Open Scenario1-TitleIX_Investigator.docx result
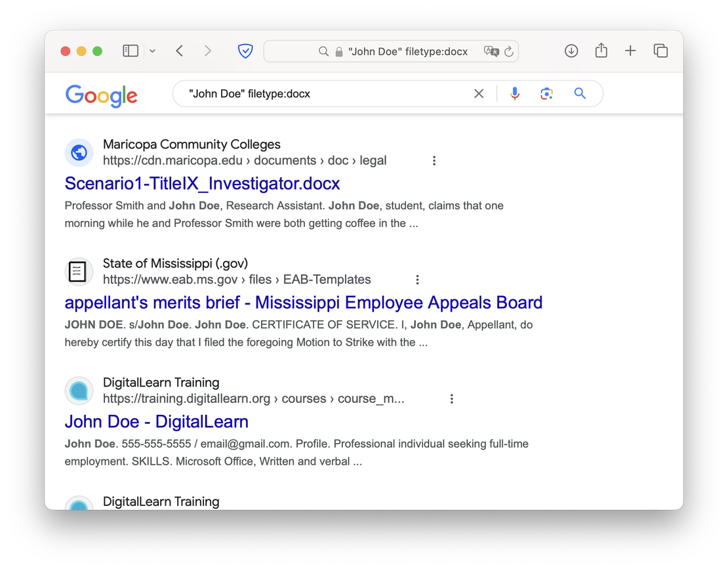 tap(202, 183)
